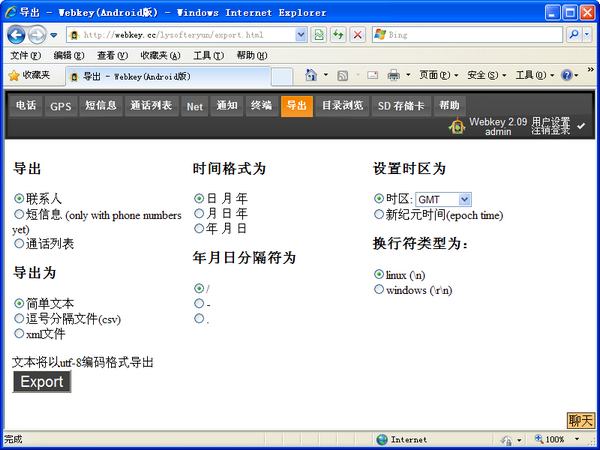Click the help question mark icon
This screenshot has width=600, height=450.
566,75
